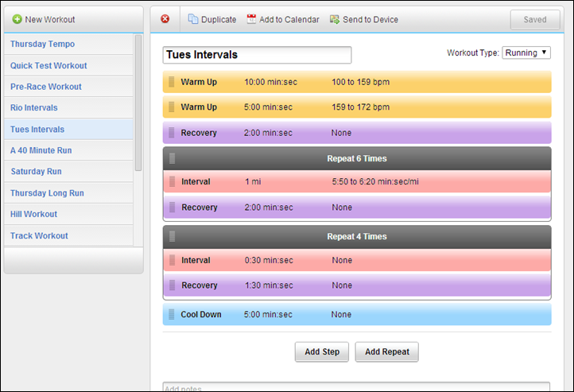Click drag handle on Cool Down step
This screenshot has width=574, height=392.
(x=171, y=314)
